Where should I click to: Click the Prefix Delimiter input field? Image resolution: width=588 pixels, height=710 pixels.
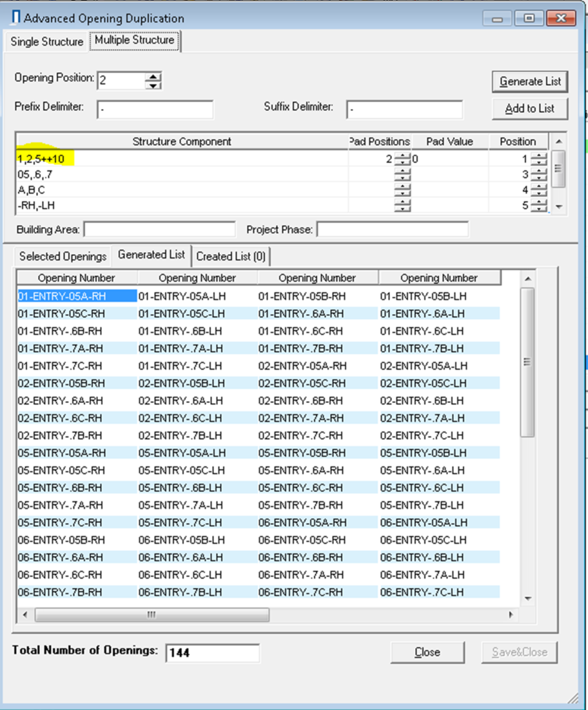point(155,110)
